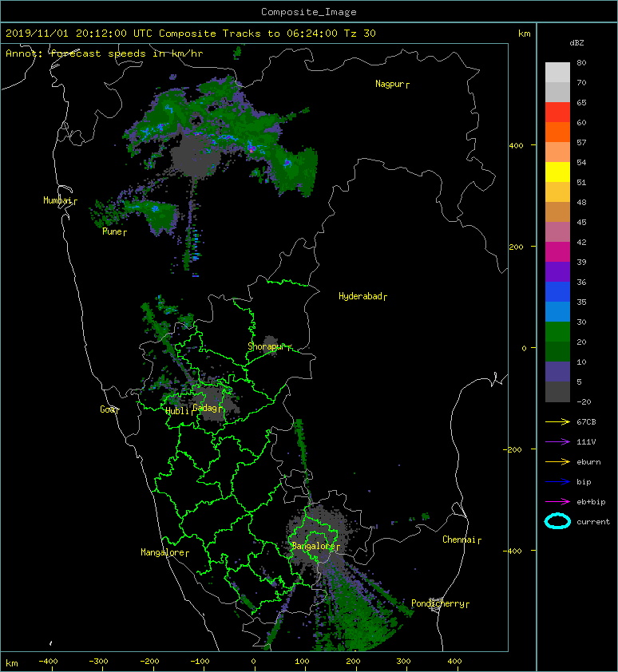This screenshot has height=672, width=618.
Task: Pick the light gray 80 dBZ swatch
Action: (557, 72)
